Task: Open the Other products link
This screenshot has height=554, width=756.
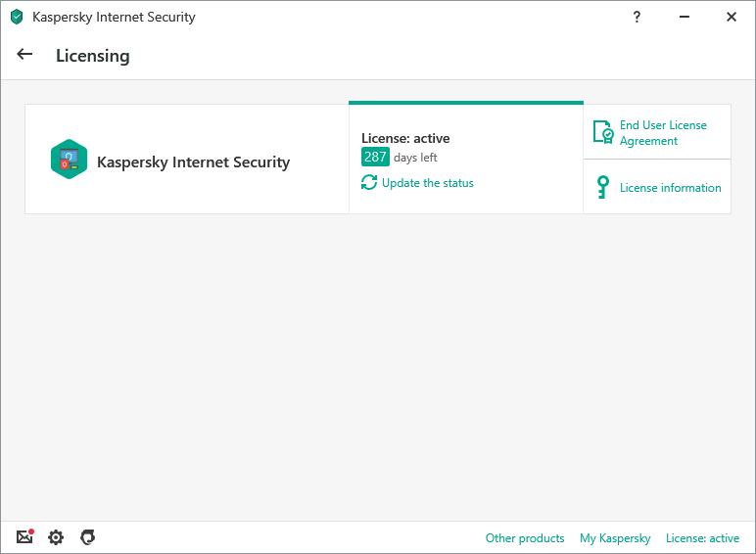Action: pyautogui.click(x=525, y=538)
